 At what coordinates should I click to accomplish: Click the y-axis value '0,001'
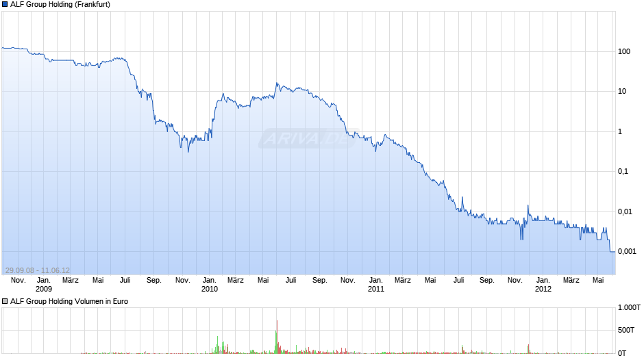point(627,252)
